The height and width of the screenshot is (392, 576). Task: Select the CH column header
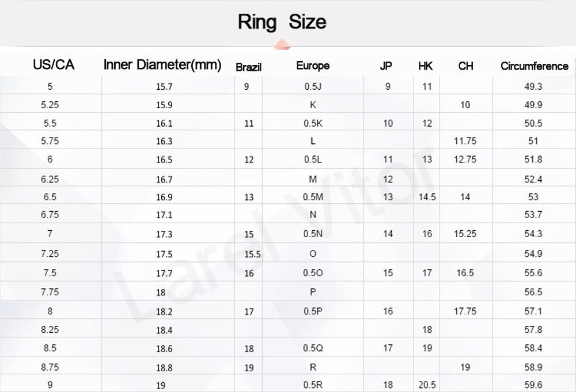[x=466, y=66]
